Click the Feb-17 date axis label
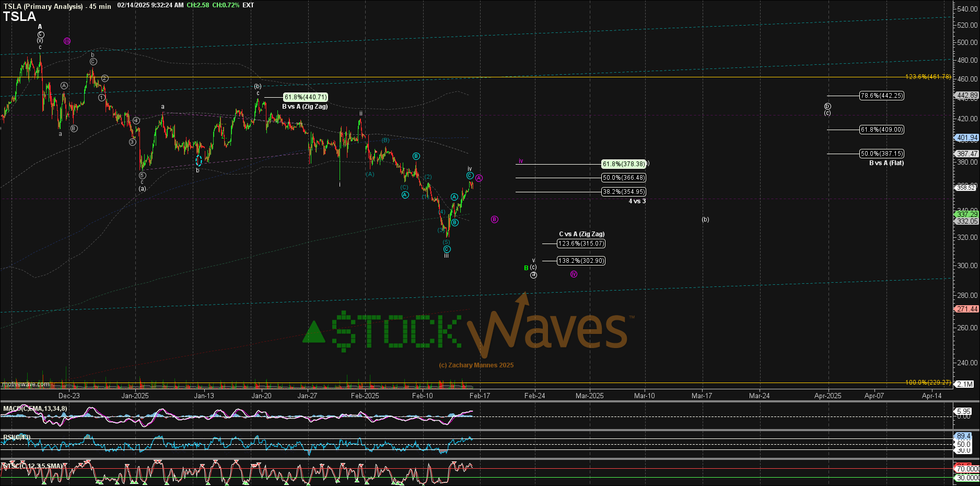Viewport: 980px width, 486px height. point(480,396)
